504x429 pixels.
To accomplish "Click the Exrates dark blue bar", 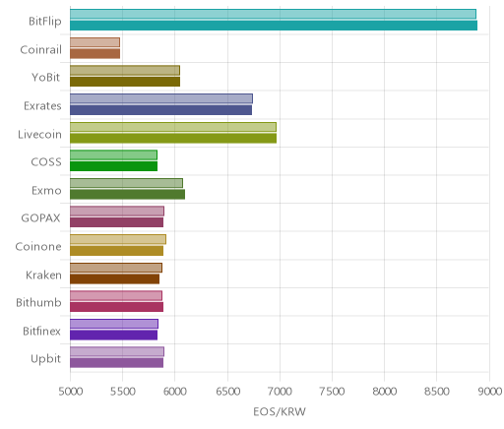I will point(160,110).
